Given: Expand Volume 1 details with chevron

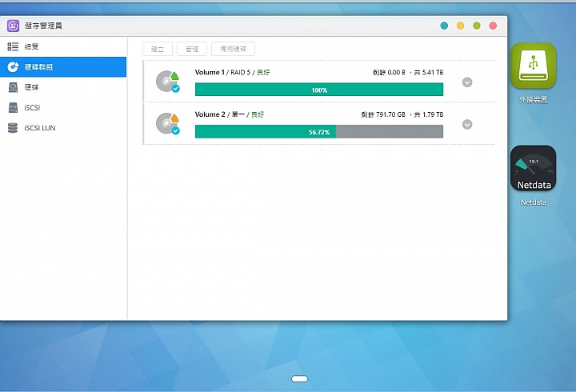Looking at the screenshot, I should pos(467,82).
